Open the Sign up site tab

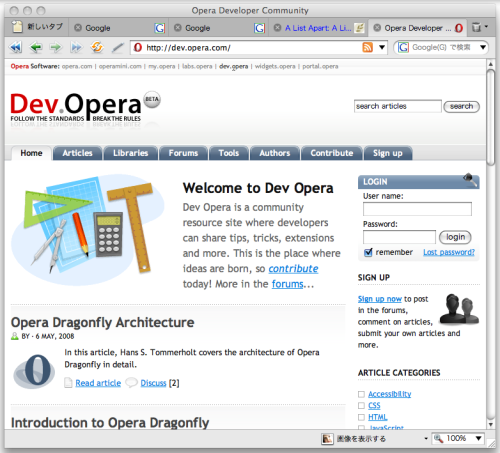[388, 153]
